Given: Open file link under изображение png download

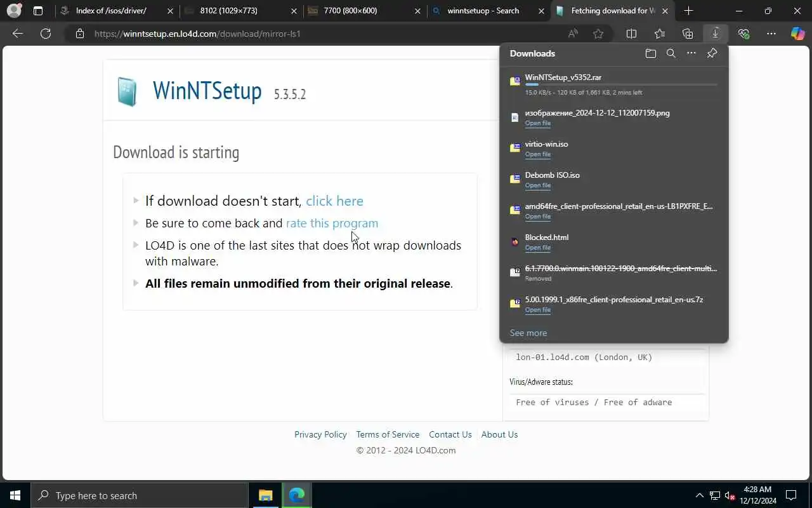Looking at the screenshot, I should coord(537,123).
